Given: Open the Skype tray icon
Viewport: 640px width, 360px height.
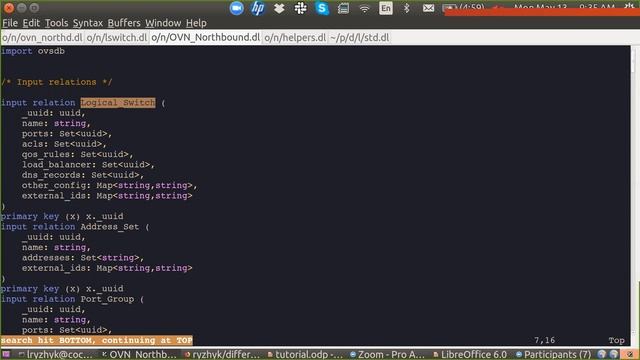Looking at the screenshot, I should tap(322, 8).
